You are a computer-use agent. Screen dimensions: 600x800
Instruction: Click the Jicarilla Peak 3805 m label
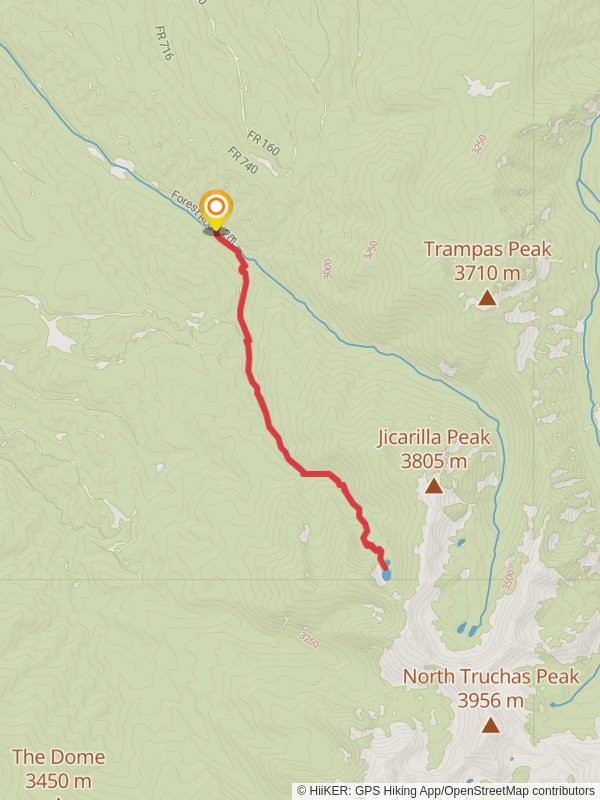(x=434, y=449)
